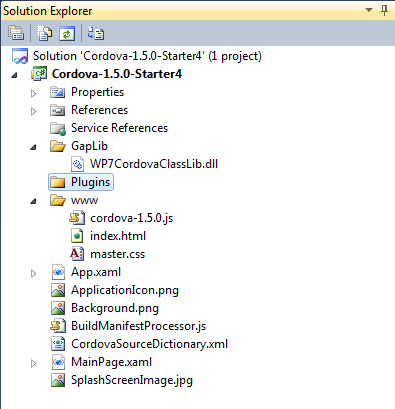Expand the Properties node
Viewport: 395px width, 409px height.
33,93
